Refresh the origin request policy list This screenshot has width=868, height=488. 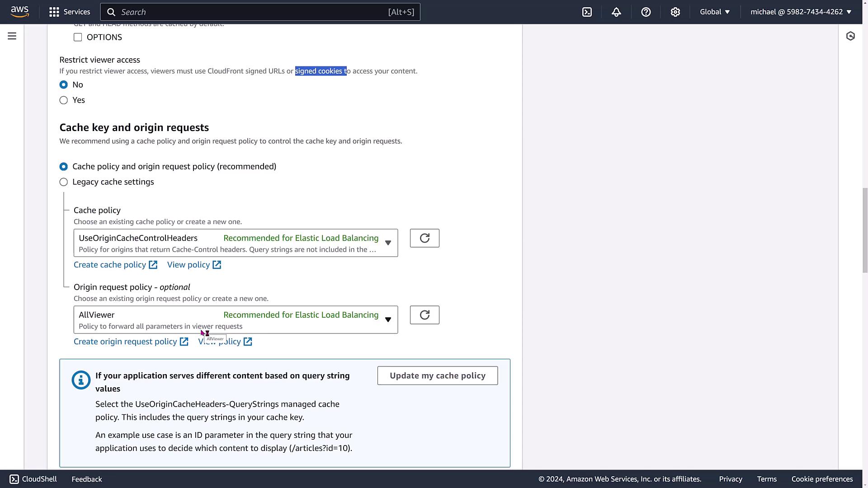[424, 315]
